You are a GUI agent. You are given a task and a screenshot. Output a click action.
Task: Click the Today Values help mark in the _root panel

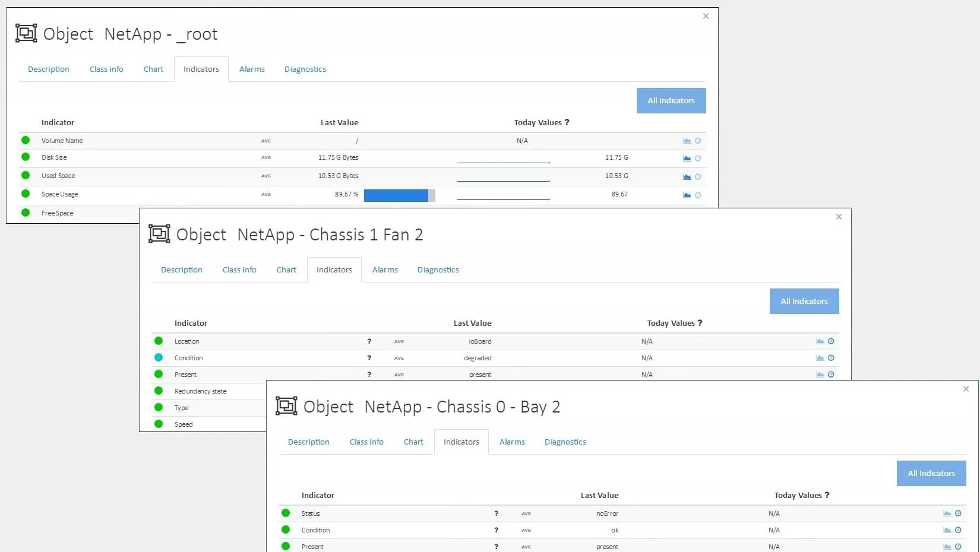(x=567, y=122)
